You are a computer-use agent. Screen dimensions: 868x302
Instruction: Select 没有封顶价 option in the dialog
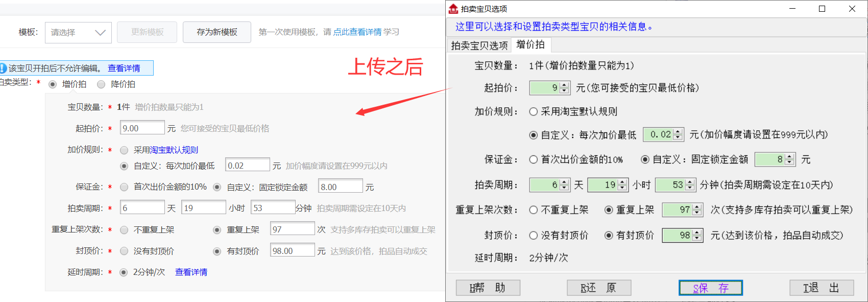click(534, 236)
